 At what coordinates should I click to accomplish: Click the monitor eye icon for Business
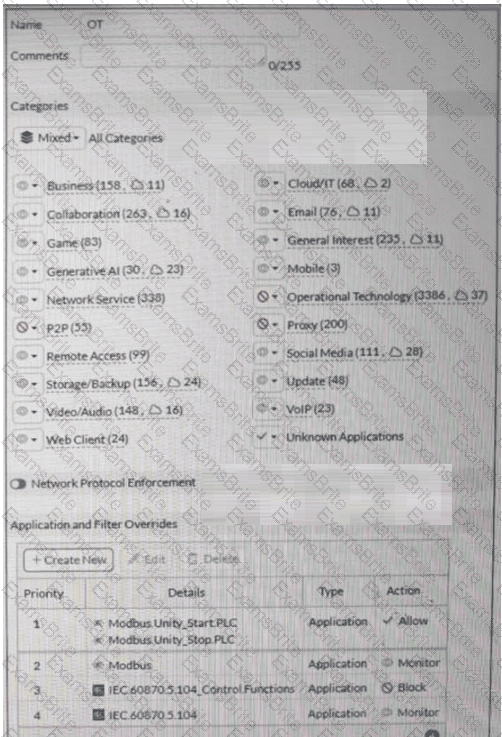coord(22,185)
